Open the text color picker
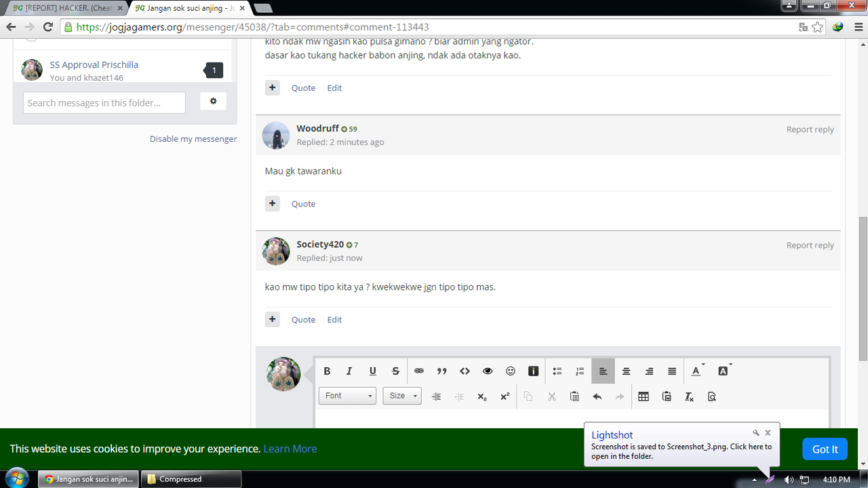 pos(698,371)
